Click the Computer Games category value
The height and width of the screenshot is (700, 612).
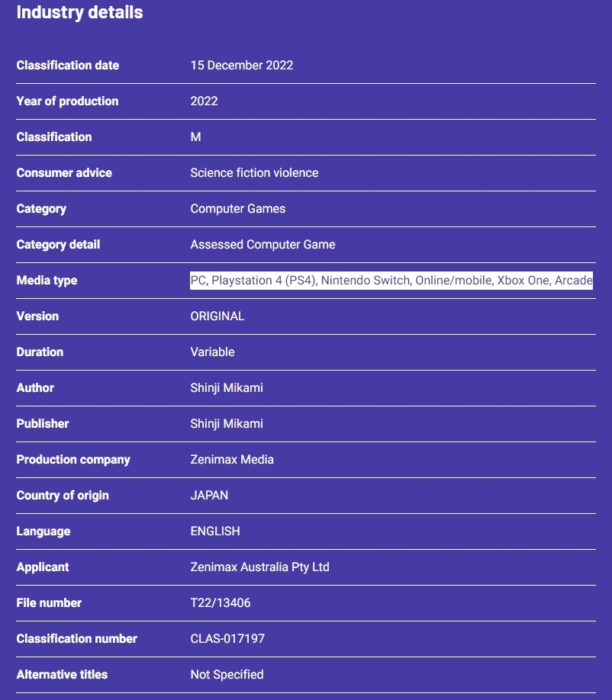(x=237, y=209)
